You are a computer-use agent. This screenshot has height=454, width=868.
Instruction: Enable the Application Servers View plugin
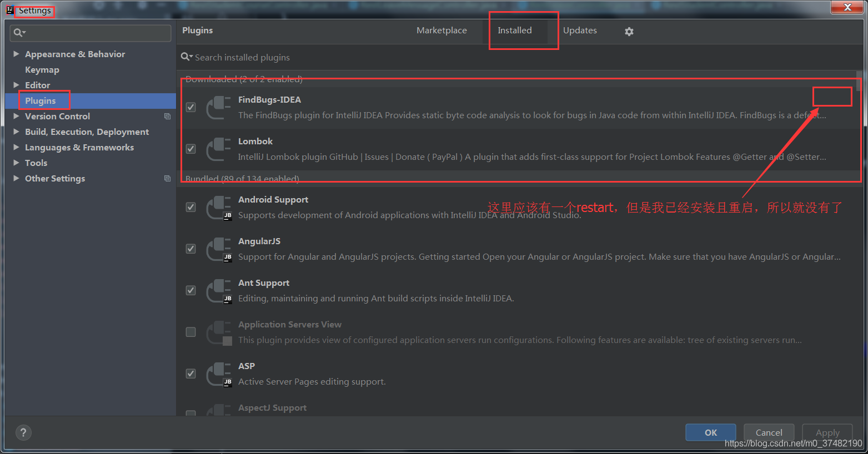pos(190,332)
